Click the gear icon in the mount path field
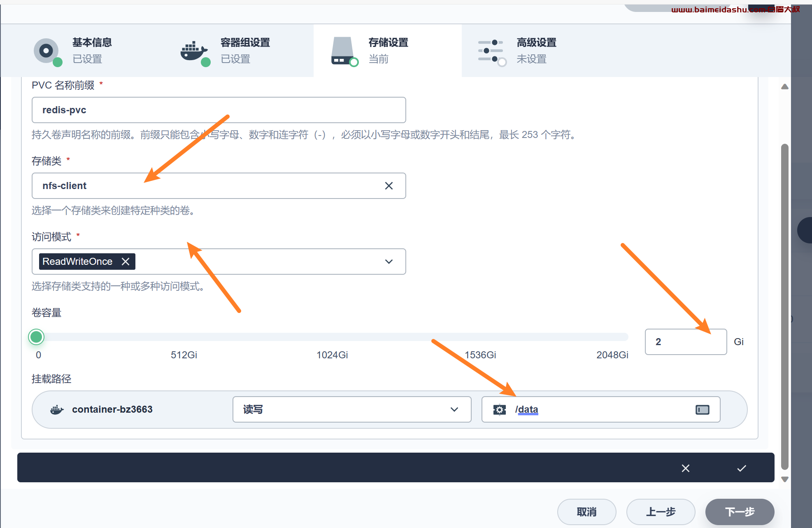This screenshot has width=812, height=528. 500,410
